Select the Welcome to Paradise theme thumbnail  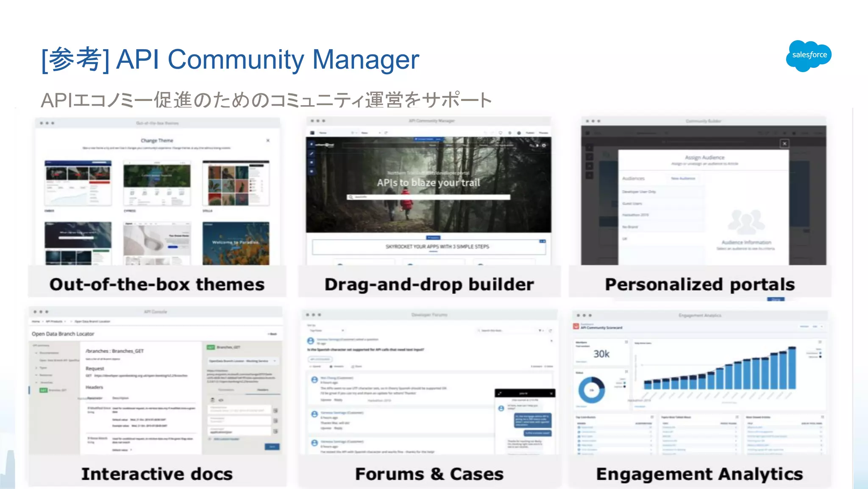tap(236, 243)
